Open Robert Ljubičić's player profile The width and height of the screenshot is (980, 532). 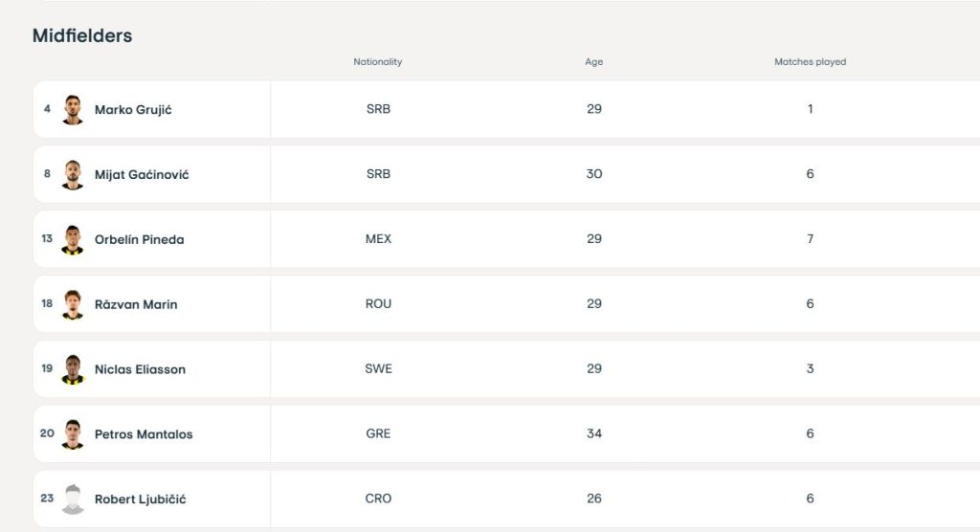pyautogui.click(x=141, y=499)
